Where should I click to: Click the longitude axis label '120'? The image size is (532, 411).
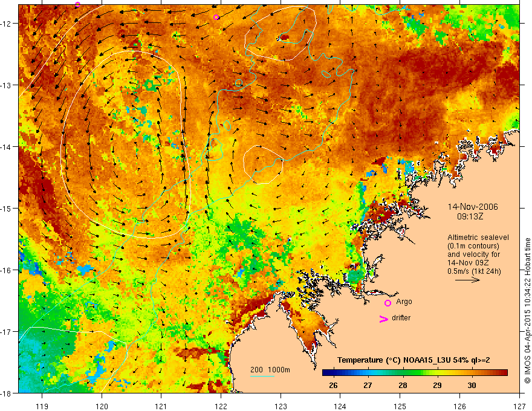(102, 406)
